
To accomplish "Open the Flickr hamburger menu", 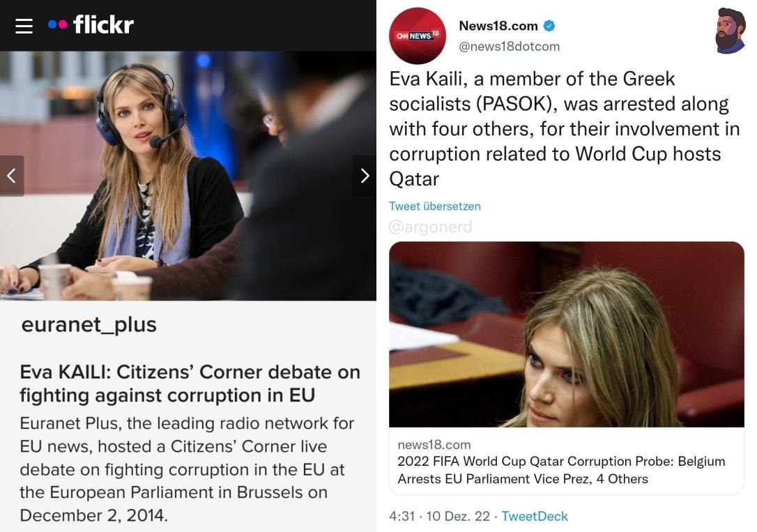I will pos(24,26).
